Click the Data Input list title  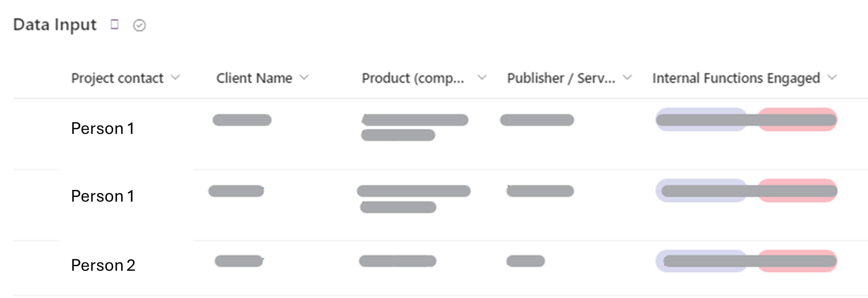tap(55, 25)
